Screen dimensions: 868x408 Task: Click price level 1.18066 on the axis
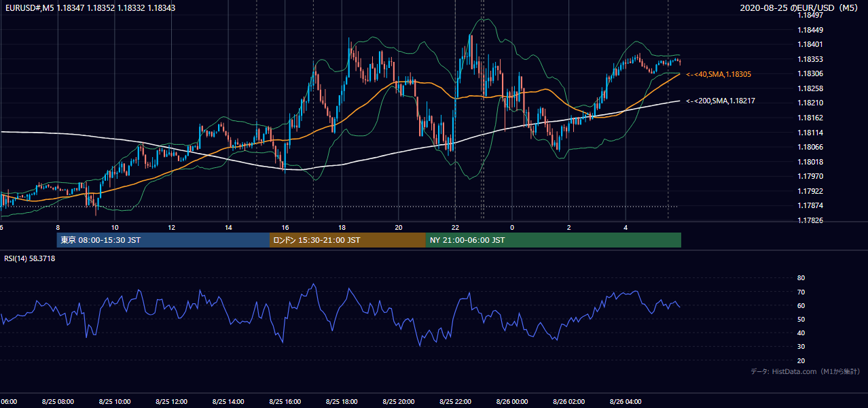point(810,147)
